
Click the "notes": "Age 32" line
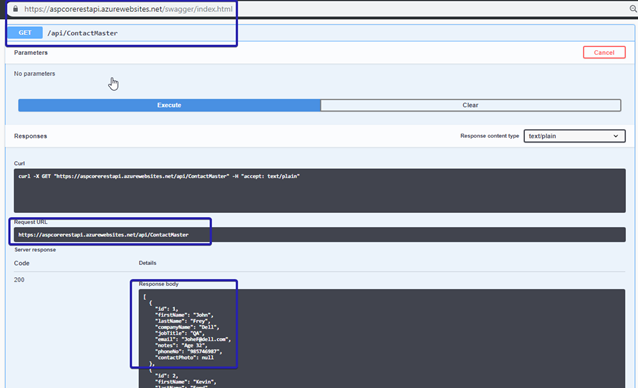click(x=181, y=345)
